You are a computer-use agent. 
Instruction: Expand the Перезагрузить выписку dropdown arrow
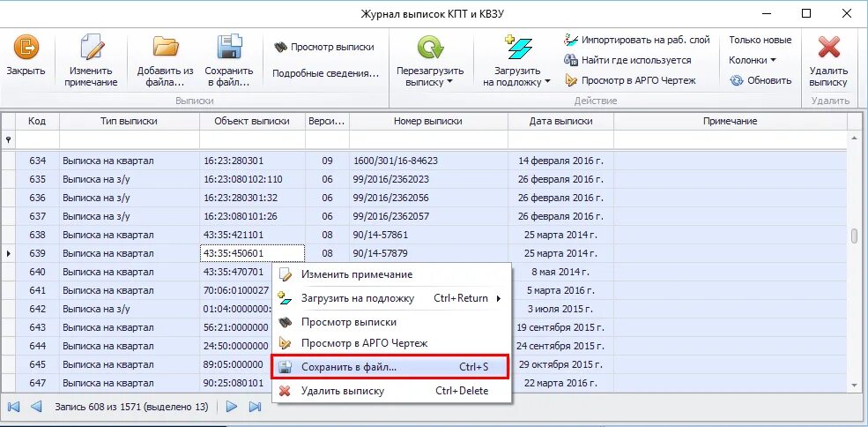[x=449, y=83]
